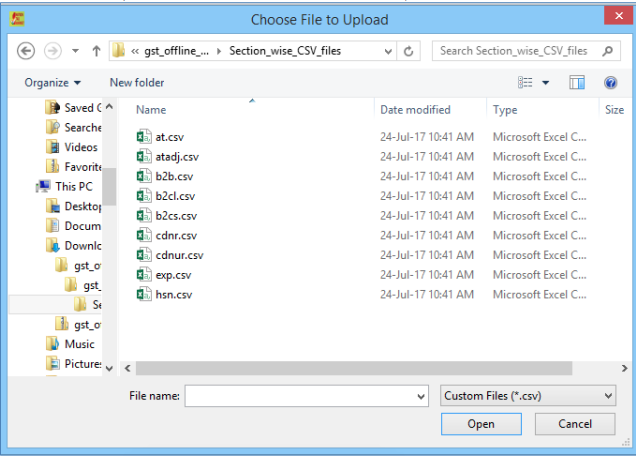The image size is (636, 456).
Task: Click the Forward navigation arrow
Action: (x=53, y=51)
